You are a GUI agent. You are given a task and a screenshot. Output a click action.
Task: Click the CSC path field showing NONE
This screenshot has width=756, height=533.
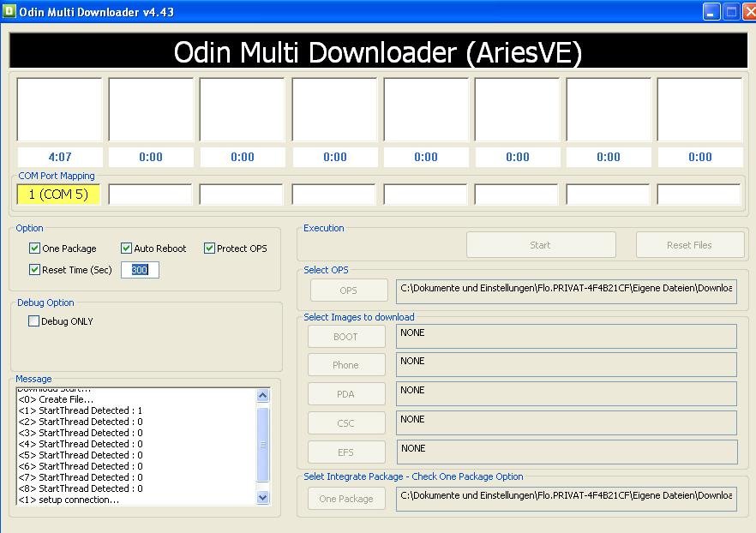point(567,423)
